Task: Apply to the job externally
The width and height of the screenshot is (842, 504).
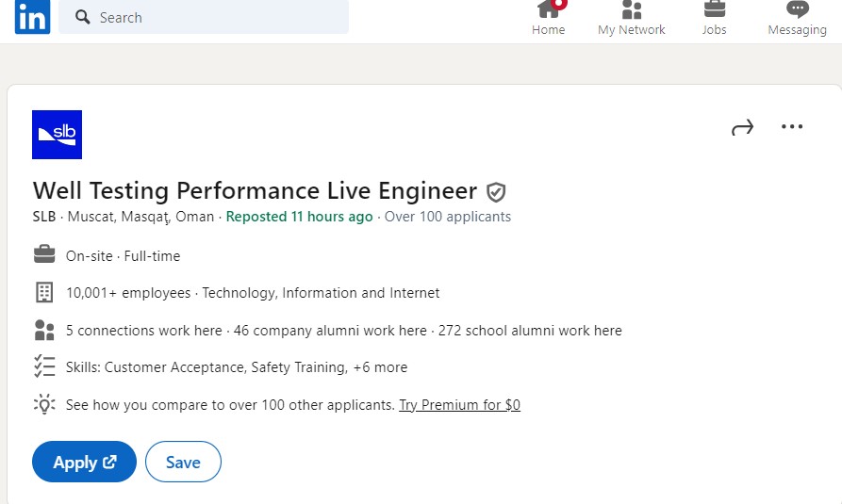Action: click(84, 462)
